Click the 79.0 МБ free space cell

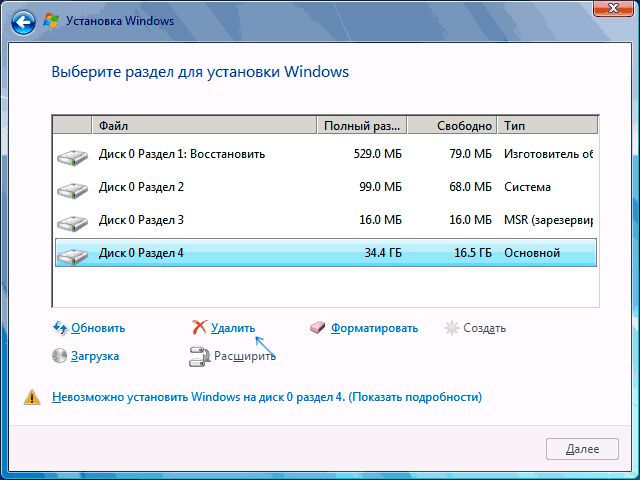click(470, 154)
